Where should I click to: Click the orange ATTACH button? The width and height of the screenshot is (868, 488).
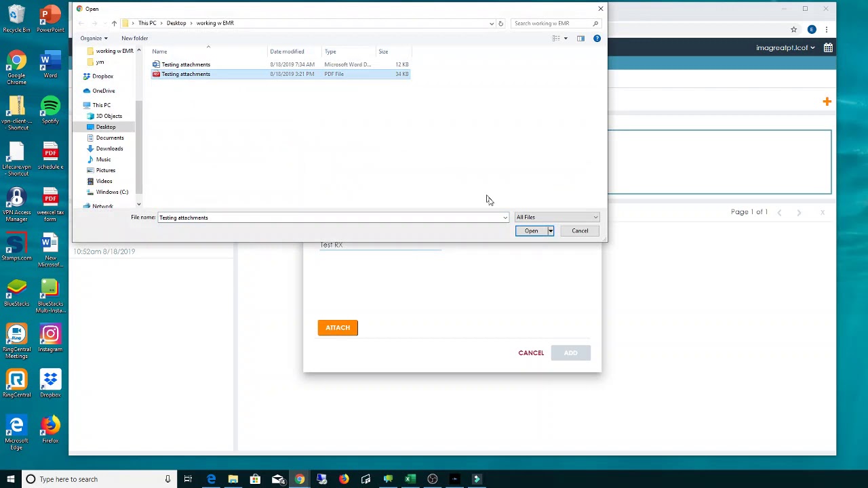click(x=338, y=328)
